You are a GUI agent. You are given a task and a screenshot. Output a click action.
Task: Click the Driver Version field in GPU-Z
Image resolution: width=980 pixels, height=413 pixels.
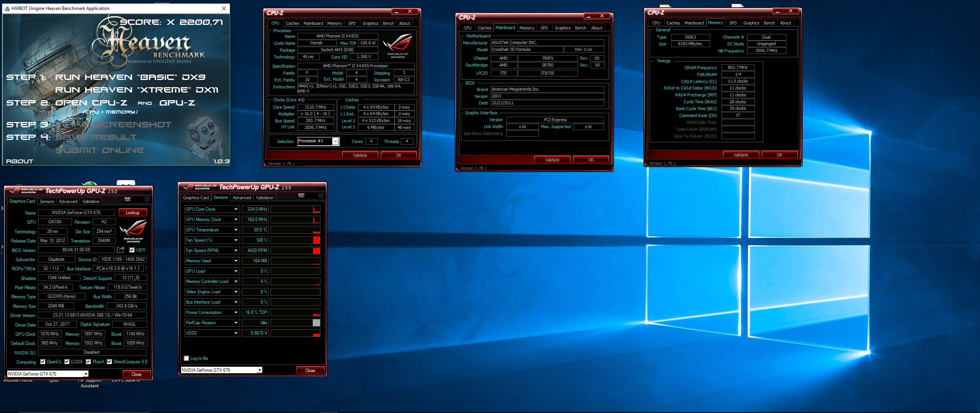pos(92,315)
